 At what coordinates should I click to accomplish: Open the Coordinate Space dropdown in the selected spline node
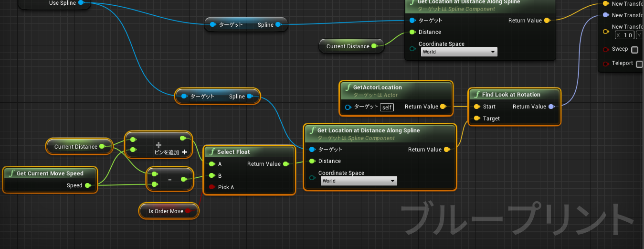tap(359, 181)
